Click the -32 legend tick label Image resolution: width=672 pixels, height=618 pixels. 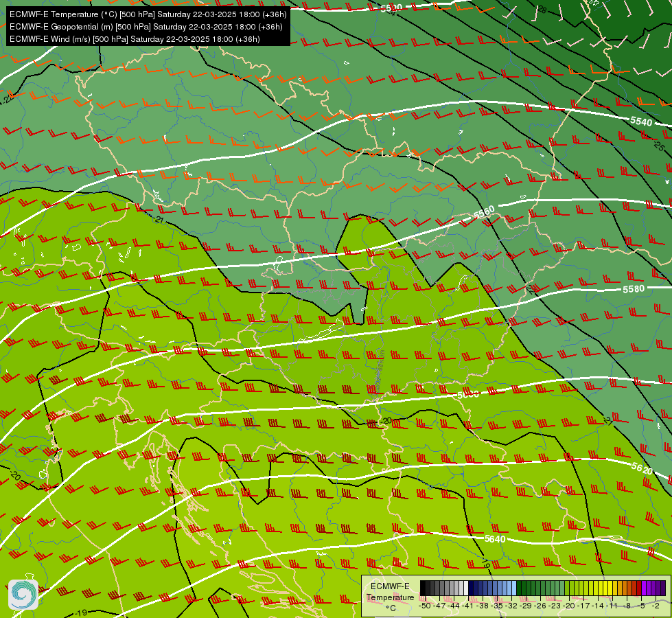pos(511,606)
